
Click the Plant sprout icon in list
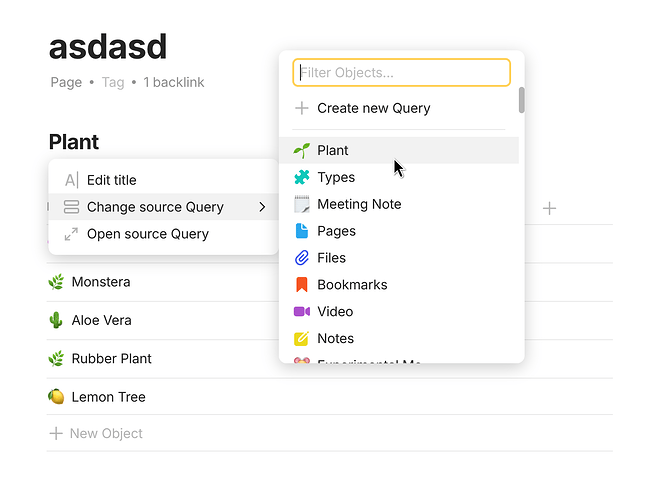coord(302,151)
